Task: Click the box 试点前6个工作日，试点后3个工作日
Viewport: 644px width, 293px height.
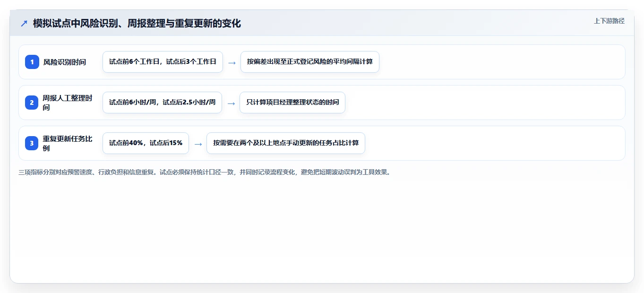Action: click(x=163, y=62)
